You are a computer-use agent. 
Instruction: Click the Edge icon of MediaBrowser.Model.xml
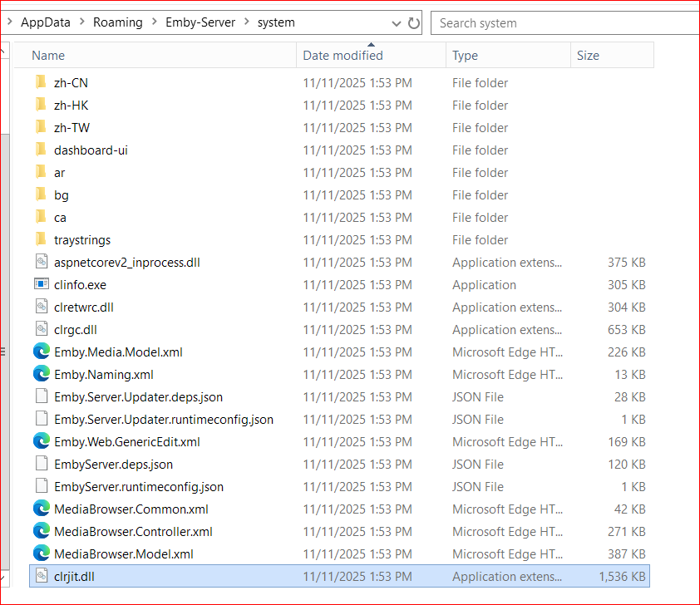point(42,553)
